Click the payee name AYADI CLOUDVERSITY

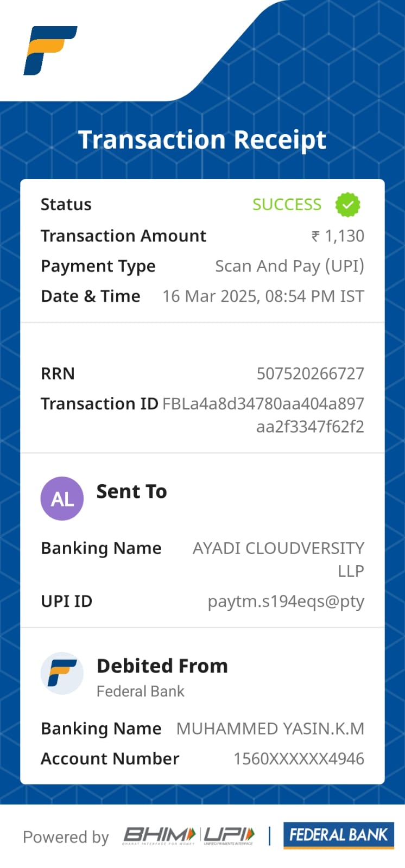278,548
